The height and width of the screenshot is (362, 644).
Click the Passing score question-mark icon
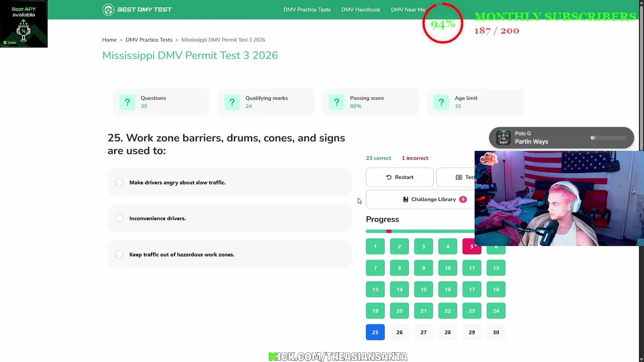pos(337,102)
